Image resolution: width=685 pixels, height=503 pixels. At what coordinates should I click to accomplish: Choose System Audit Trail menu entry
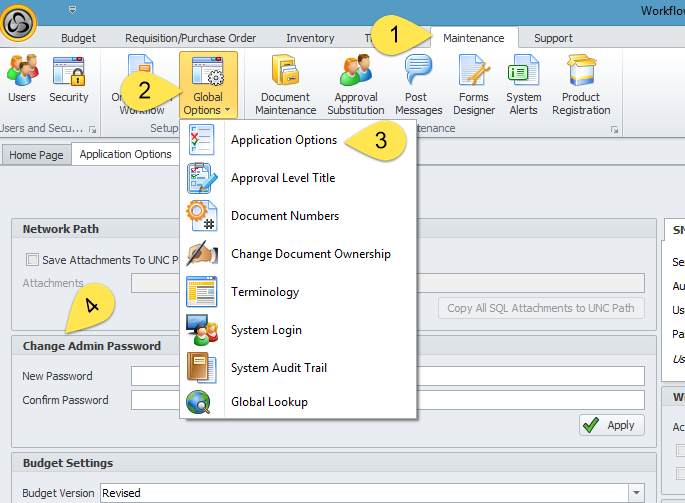coord(279,368)
